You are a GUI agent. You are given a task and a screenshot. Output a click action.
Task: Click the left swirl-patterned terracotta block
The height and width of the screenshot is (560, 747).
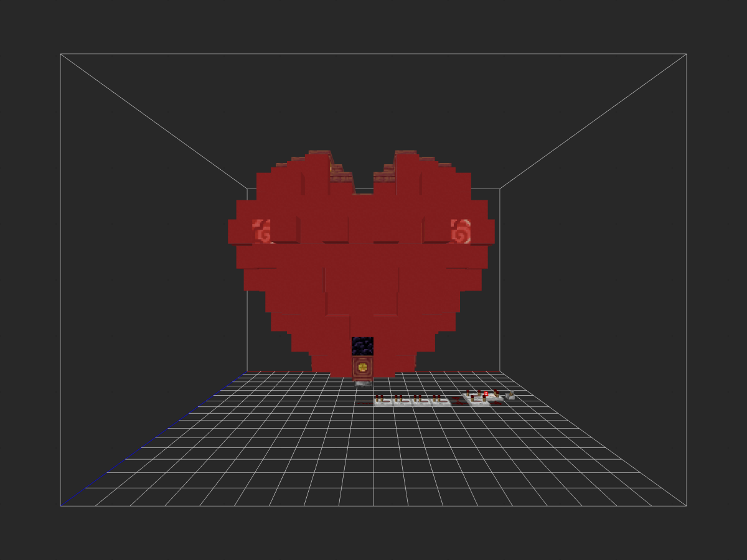pyautogui.click(x=261, y=231)
